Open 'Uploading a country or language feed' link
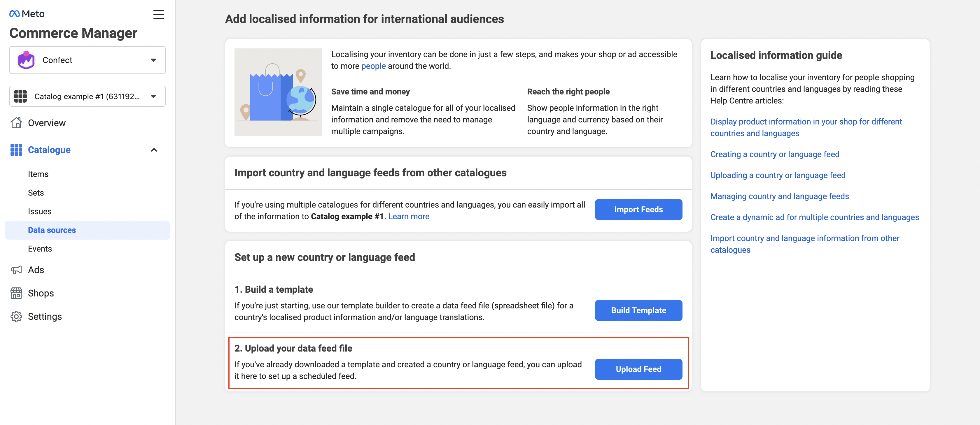The height and width of the screenshot is (425, 980). 778,175
